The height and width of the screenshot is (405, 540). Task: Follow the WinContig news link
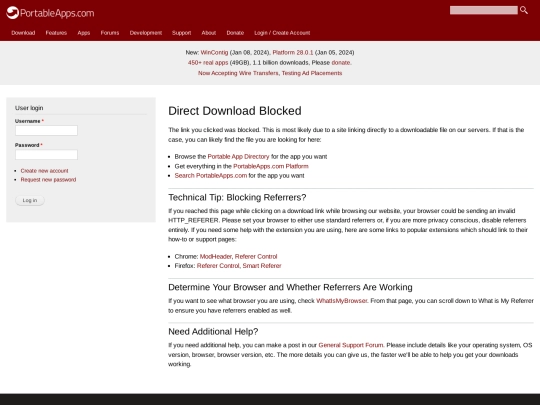tap(214, 52)
